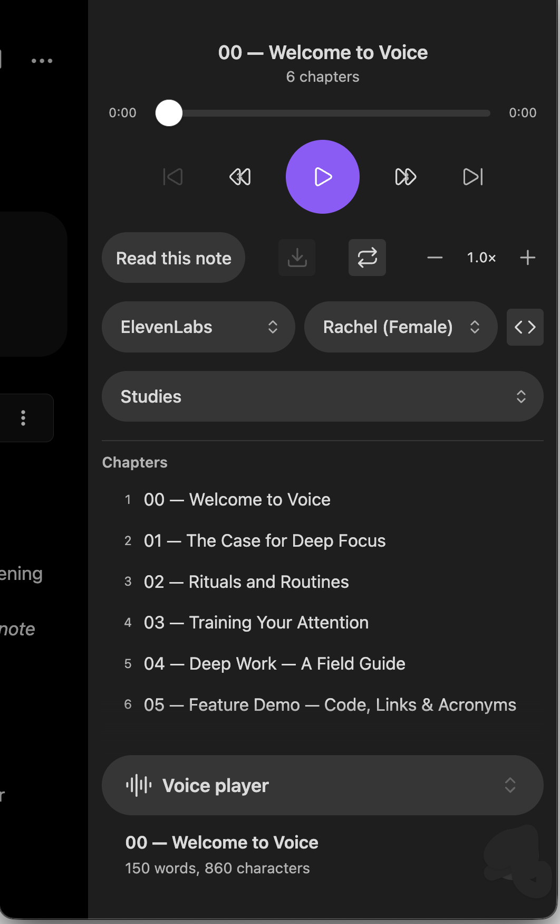The image size is (560, 924).
Task: Open the Voice player view dropdown
Action: (x=323, y=785)
